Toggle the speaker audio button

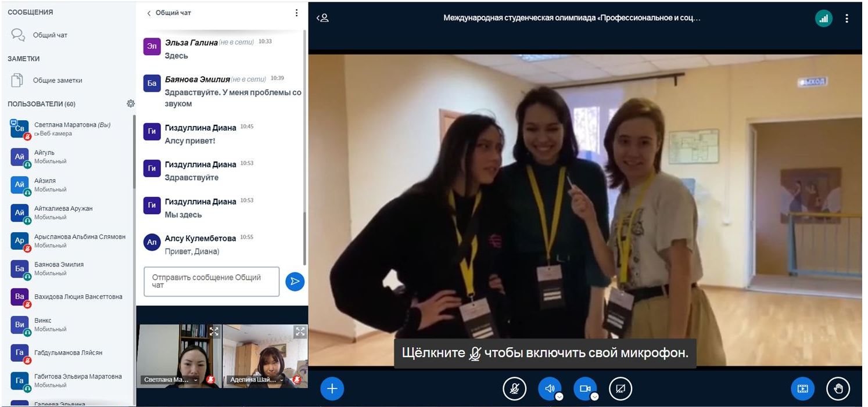click(x=549, y=388)
